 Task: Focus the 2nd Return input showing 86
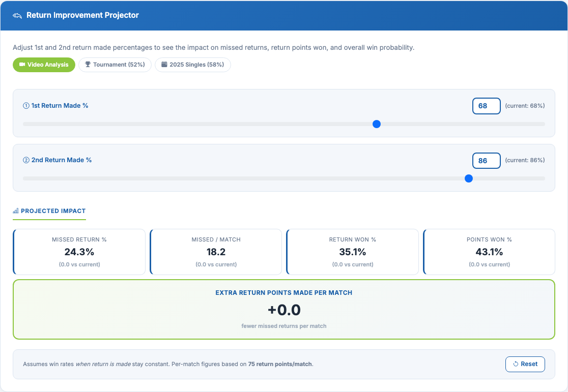pos(486,160)
